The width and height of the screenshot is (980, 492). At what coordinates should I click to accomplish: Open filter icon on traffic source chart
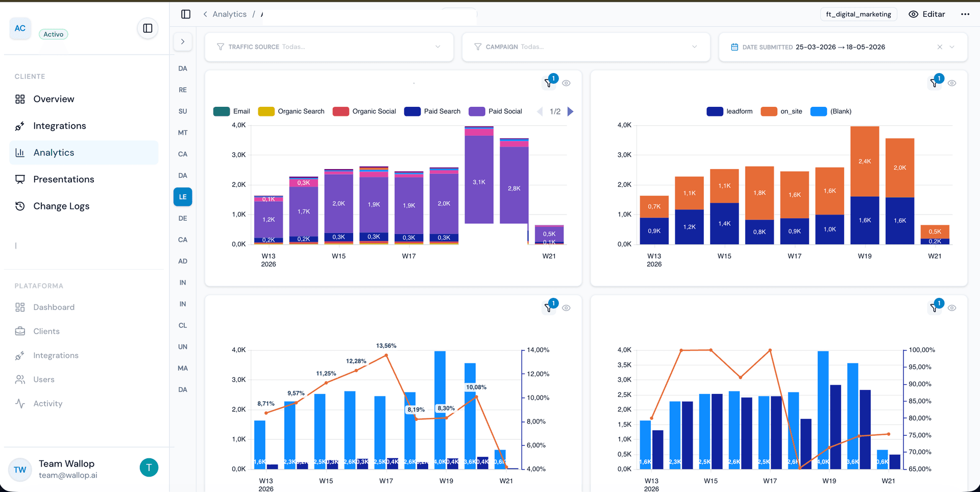pos(549,83)
